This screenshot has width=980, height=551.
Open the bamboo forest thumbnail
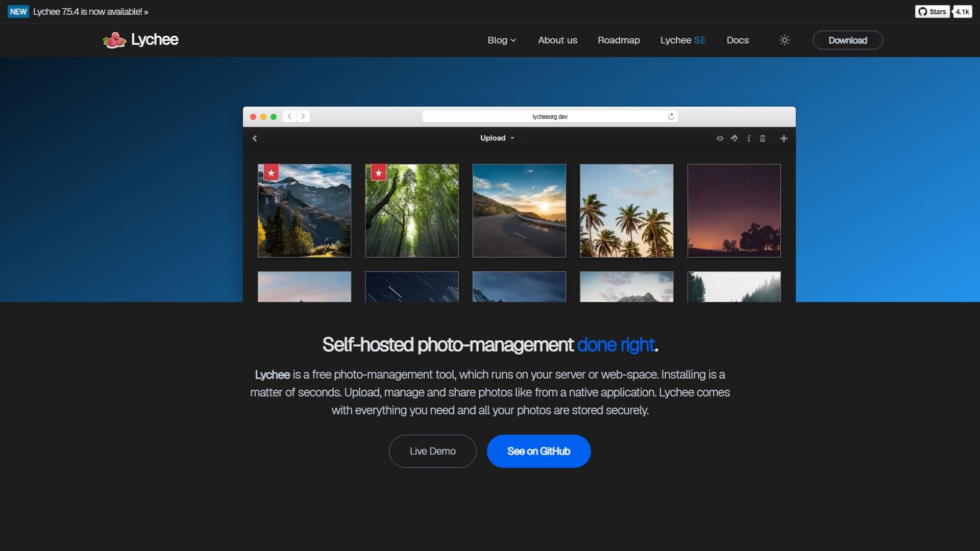point(412,210)
